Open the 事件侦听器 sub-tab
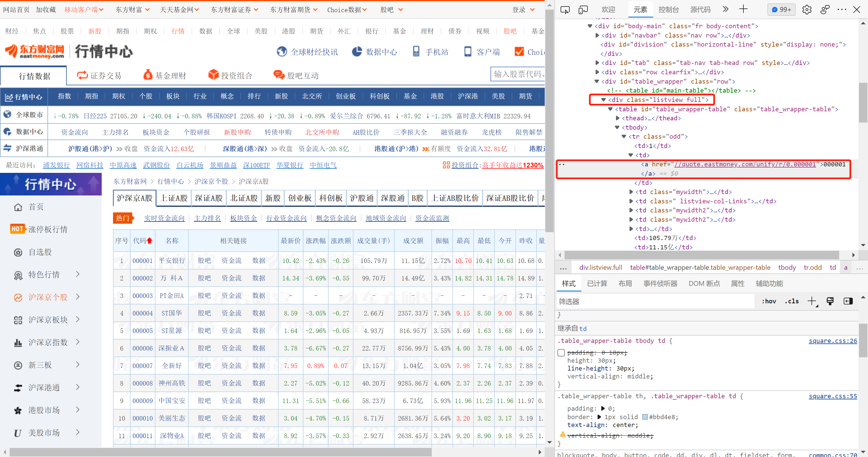This screenshot has width=868, height=457. pos(660,284)
